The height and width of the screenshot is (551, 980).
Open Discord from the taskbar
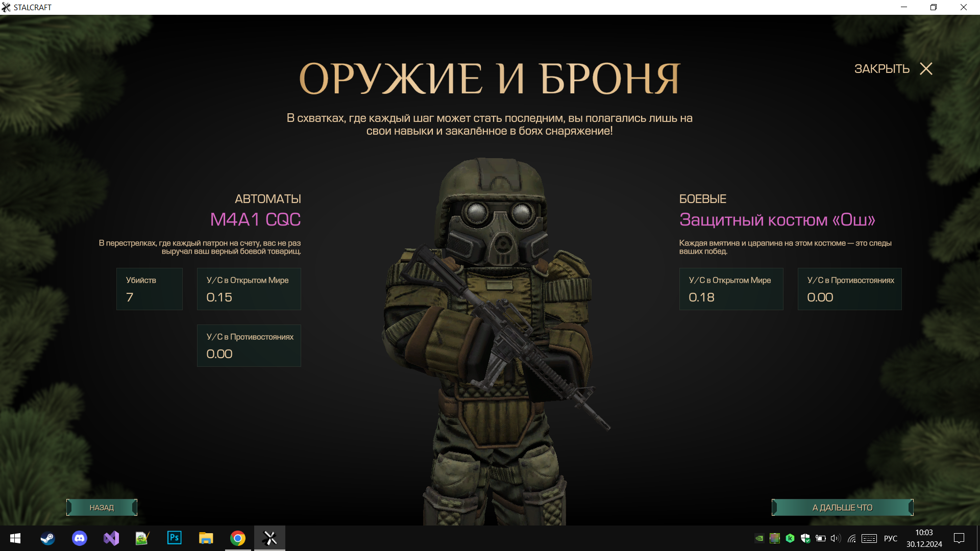pyautogui.click(x=79, y=538)
